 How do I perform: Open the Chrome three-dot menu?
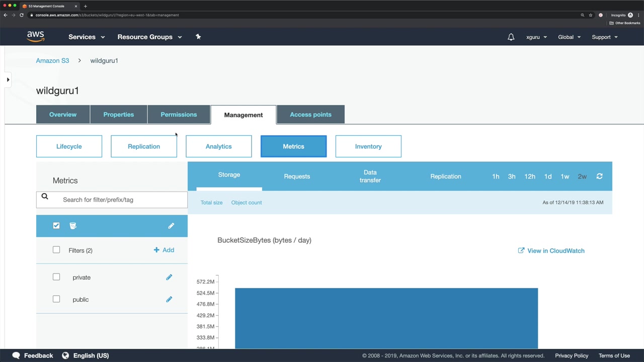click(x=639, y=15)
